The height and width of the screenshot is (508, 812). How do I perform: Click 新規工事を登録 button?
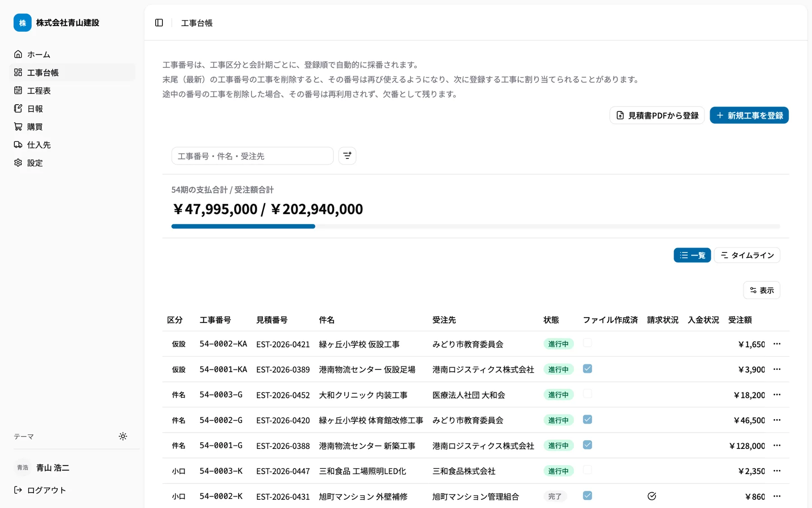tap(749, 115)
